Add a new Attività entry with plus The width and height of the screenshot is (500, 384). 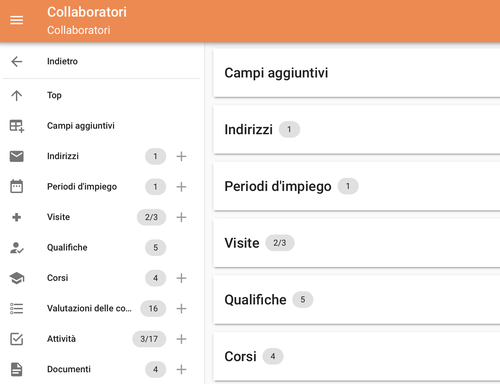[181, 339]
